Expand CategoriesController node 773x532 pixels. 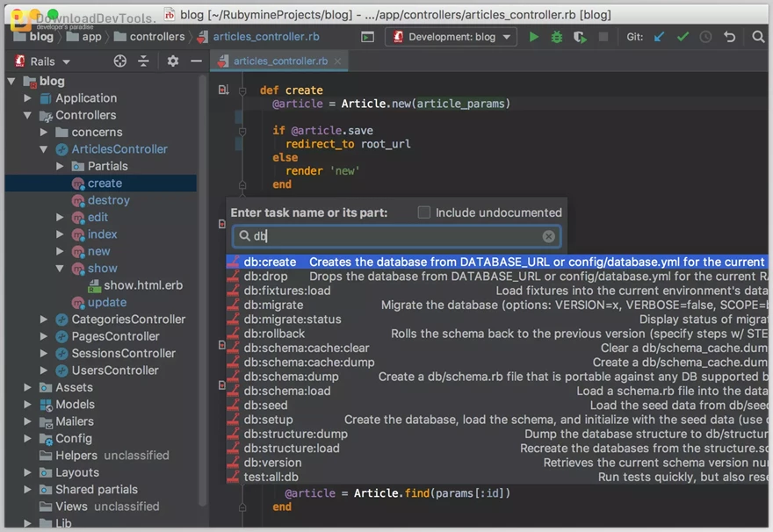(x=44, y=320)
